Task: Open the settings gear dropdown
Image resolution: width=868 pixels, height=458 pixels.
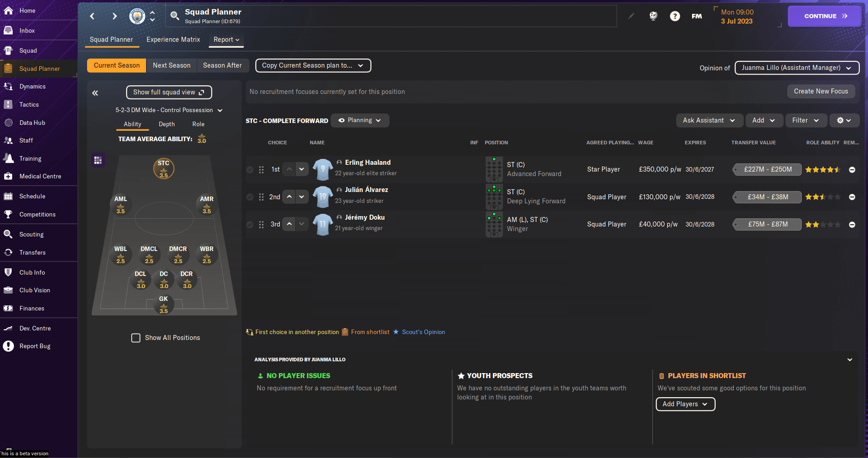Action: [844, 120]
